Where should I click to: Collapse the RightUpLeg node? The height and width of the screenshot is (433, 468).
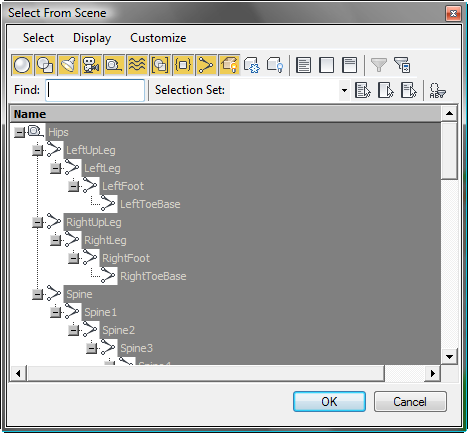[37, 222]
